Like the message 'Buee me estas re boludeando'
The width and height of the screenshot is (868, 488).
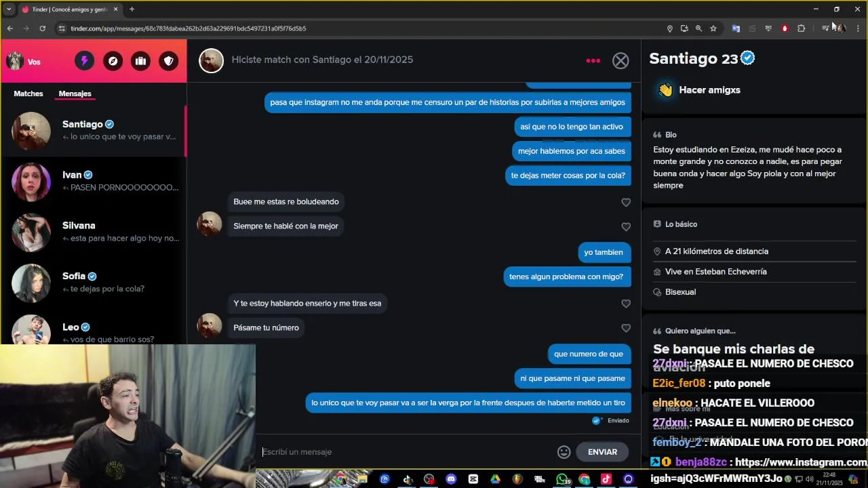coord(626,203)
